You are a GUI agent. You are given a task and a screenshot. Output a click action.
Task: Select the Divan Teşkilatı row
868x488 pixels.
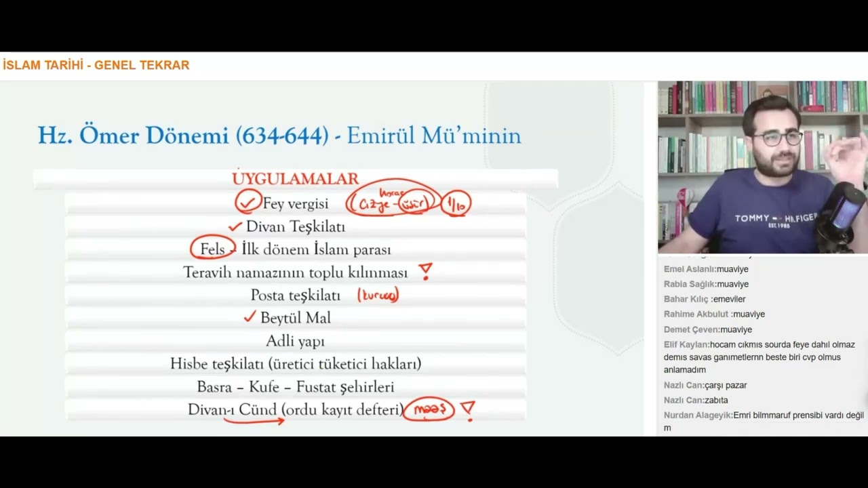(295, 226)
